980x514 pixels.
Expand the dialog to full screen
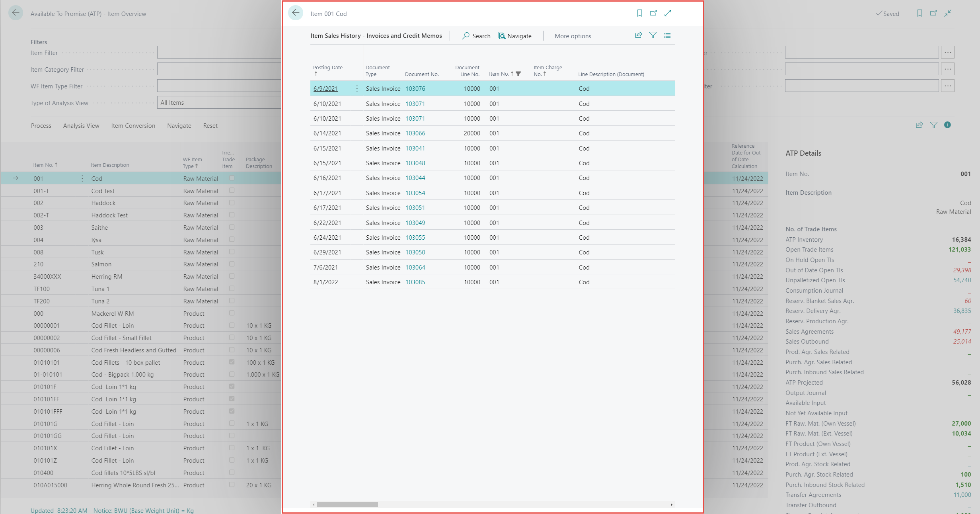668,13
